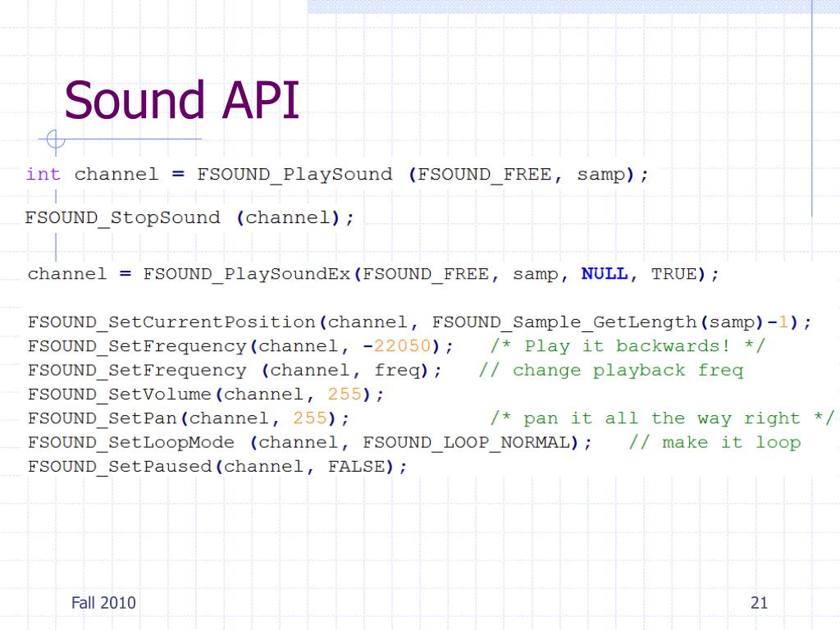This screenshot has height=630, width=840.
Task: Click 'FSOUND_PlaySoundEx' function name
Action: [246, 274]
